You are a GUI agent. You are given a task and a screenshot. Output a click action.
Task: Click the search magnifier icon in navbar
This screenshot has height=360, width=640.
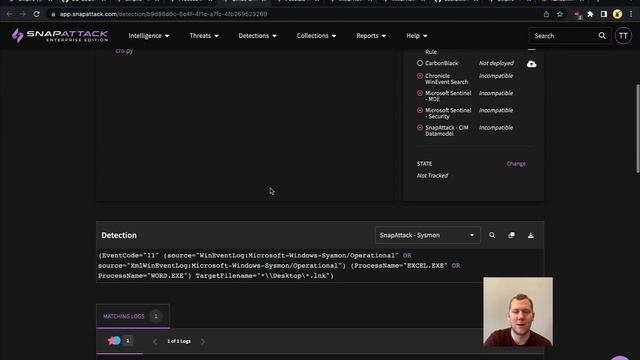[x=602, y=36]
